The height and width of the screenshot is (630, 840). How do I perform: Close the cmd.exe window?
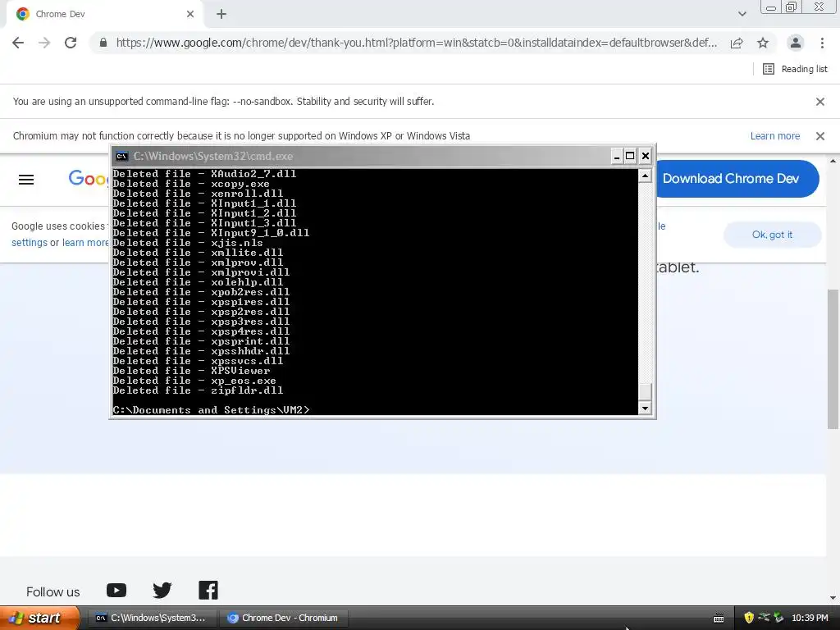[x=646, y=156]
